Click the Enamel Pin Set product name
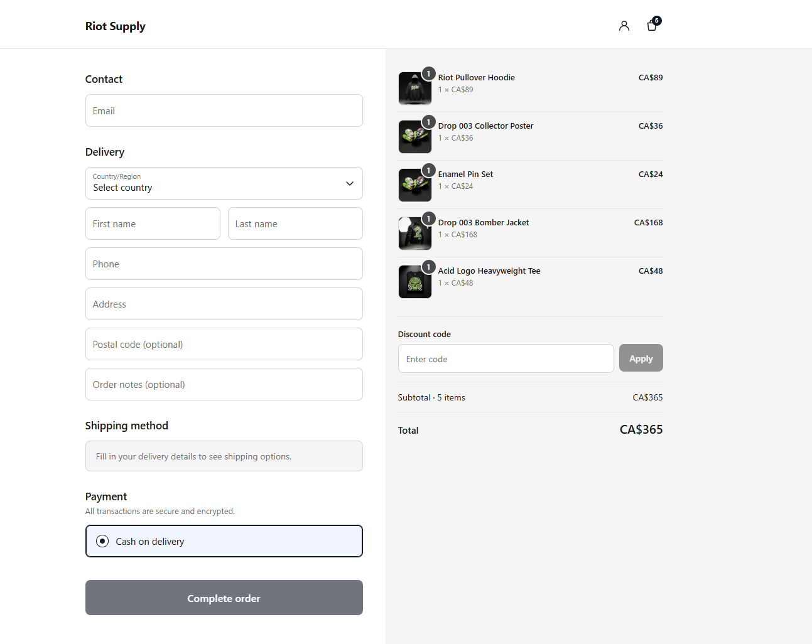The height and width of the screenshot is (644, 812). [x=466, y=174]
